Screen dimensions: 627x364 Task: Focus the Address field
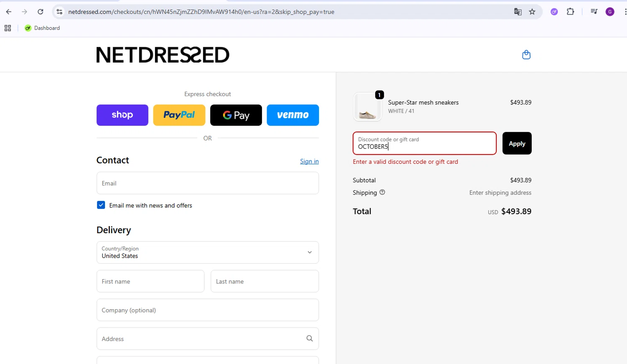pyautogui.click(x=208, y=339)
